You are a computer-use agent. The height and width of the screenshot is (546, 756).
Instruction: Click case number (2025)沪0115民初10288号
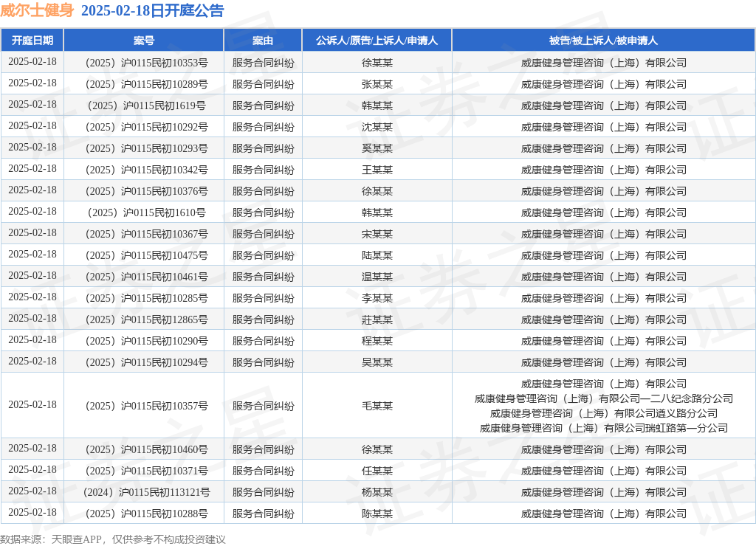pyautogui.click(x=147, y=514)
